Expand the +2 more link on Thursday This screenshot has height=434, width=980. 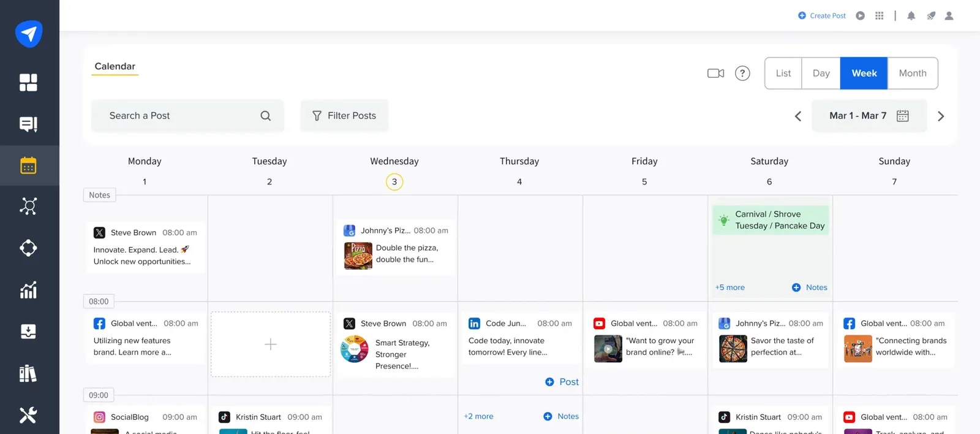(x=478, y=416)
